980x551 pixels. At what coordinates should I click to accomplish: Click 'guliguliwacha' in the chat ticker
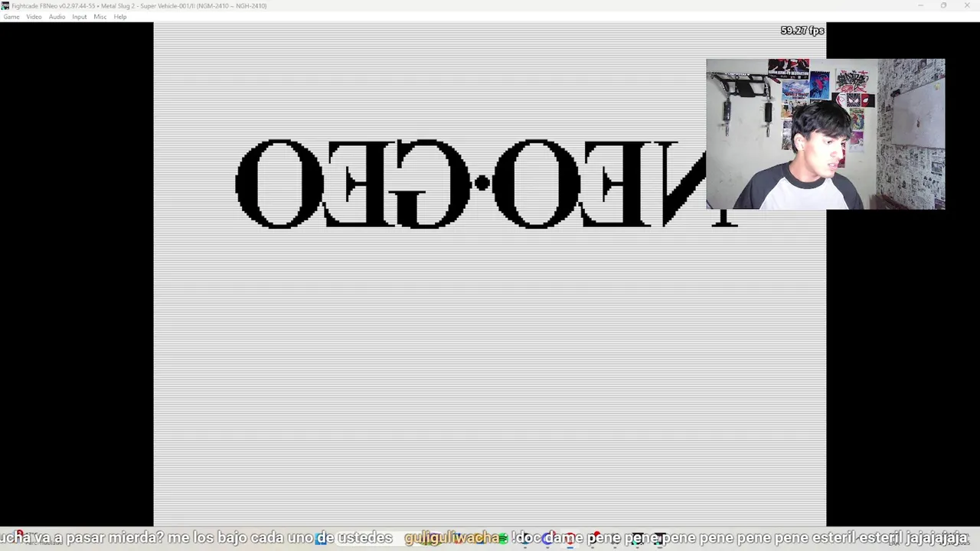click(x=452, y=538)
